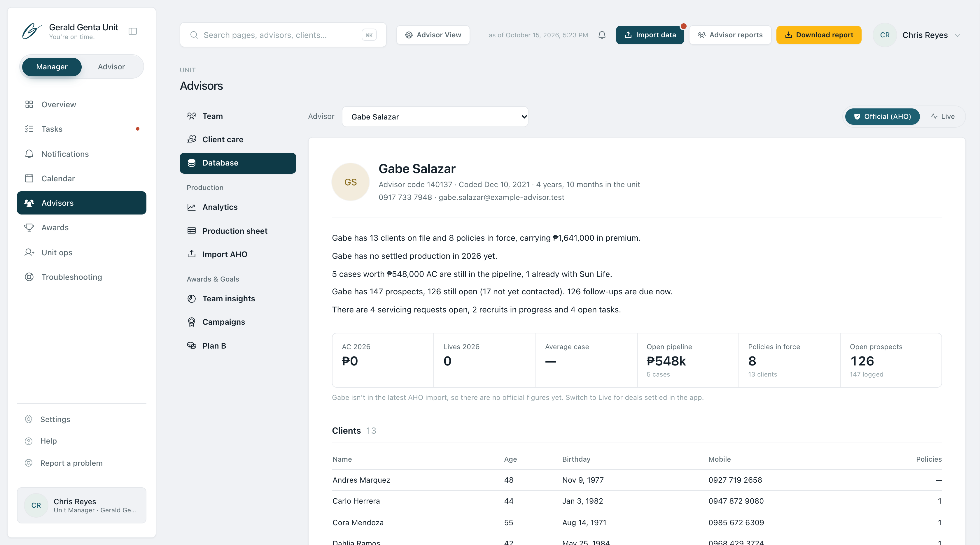Click the Gerald Genta Unit logo
The width and height of the screenshot is (980, 545).
[32, 31]
